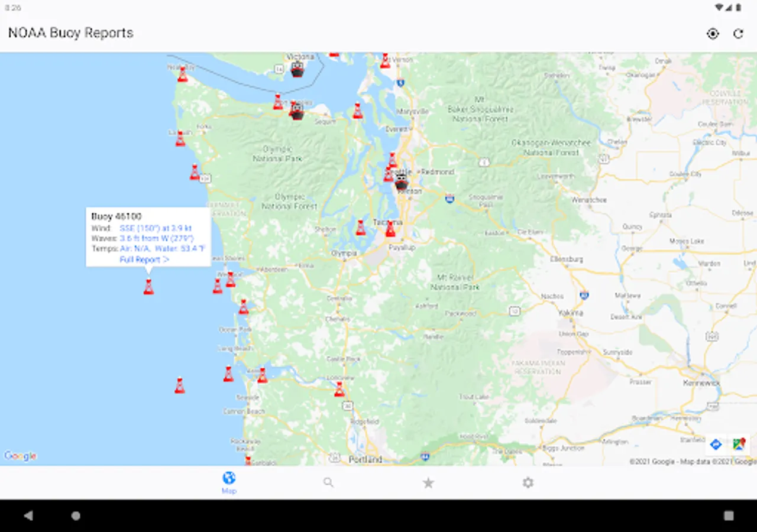Tap the ship marker near Victoria

(297, 70)
